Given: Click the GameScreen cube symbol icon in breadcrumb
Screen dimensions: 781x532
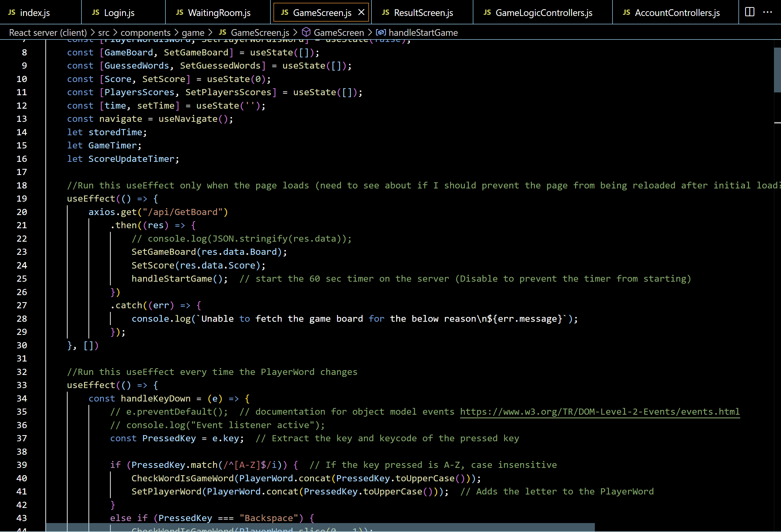Looking at the screenshot, I should click(306, 32).
